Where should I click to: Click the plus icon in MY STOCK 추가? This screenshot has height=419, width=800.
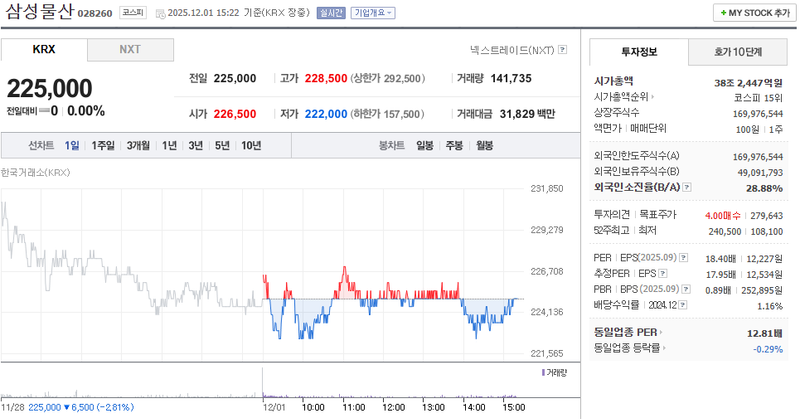tap(723, 13)
